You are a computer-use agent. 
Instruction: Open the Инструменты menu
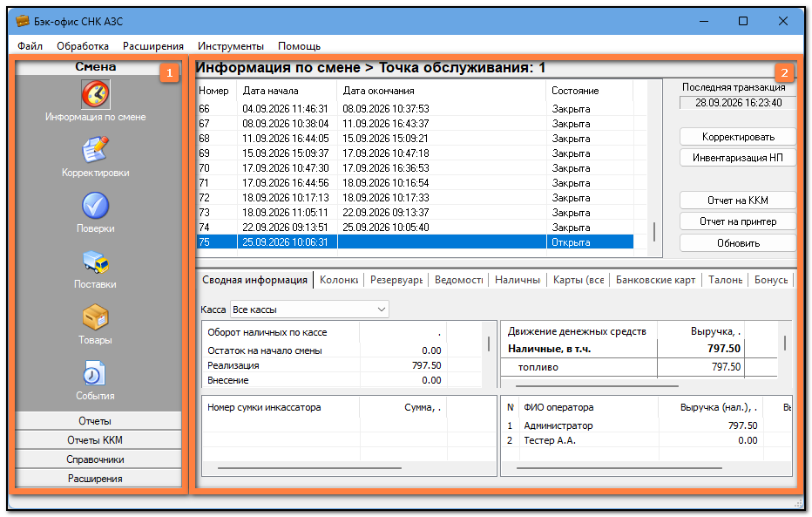click(x=231, y=46)
